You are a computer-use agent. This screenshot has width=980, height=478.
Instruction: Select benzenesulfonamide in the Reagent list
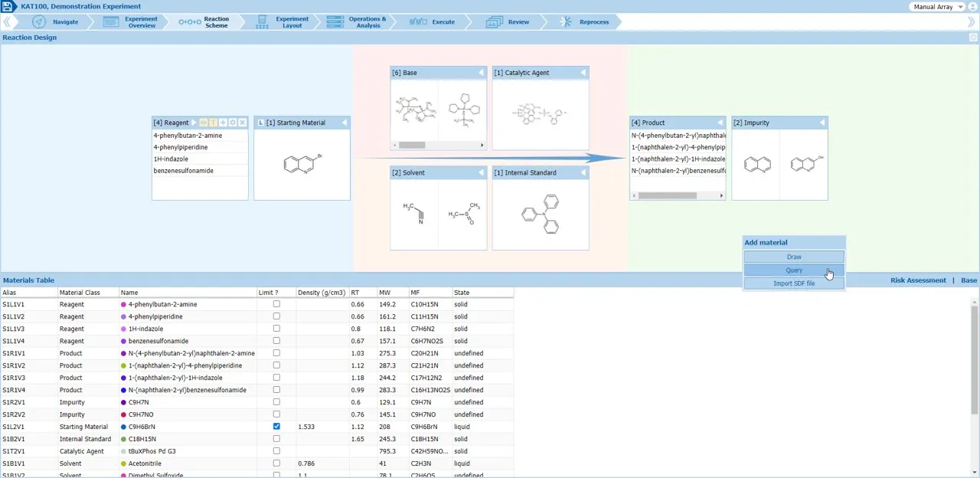pyautogui.click(x=184, y=171)
